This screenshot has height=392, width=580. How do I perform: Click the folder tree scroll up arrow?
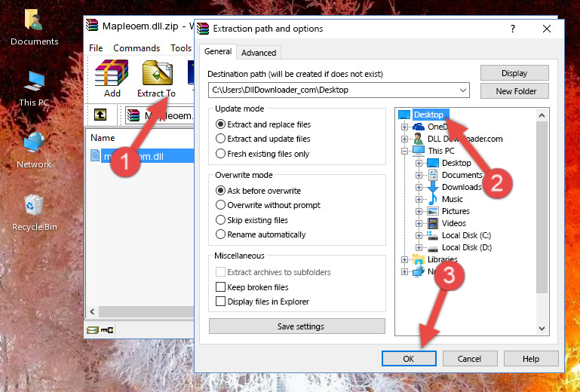(542, 115)
